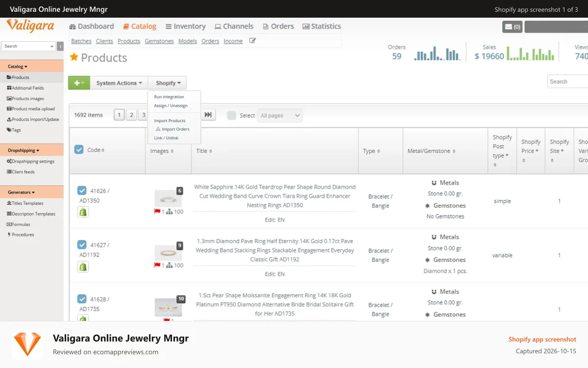
Task: Sort the table by Type column
Action: [371, 151]
